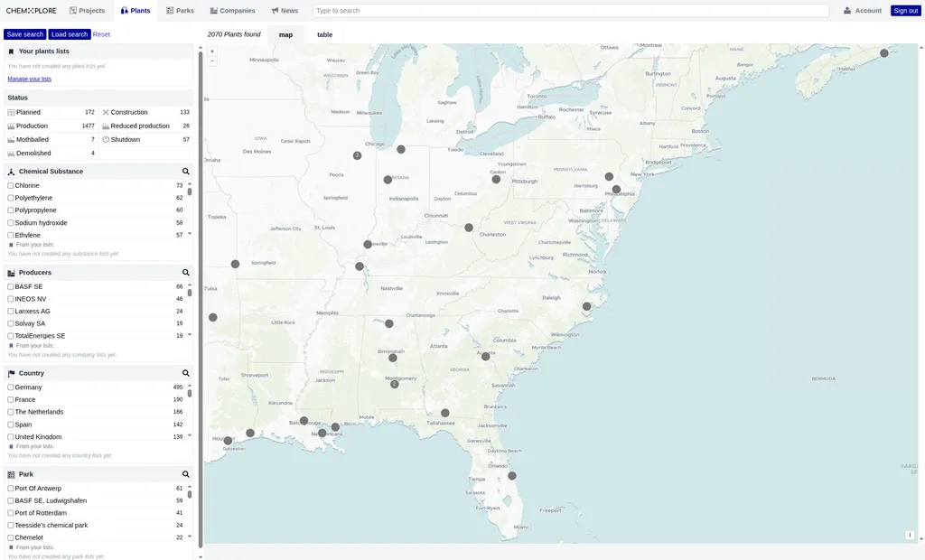The image size is (925, 560).
Task: Switch to the map tab
Action: [x=285, y=35]
